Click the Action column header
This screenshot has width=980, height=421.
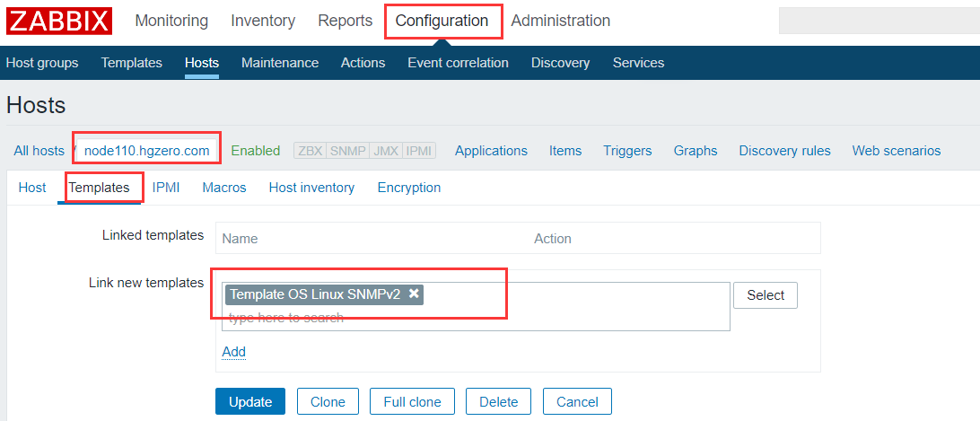click(x=553, y=239)
